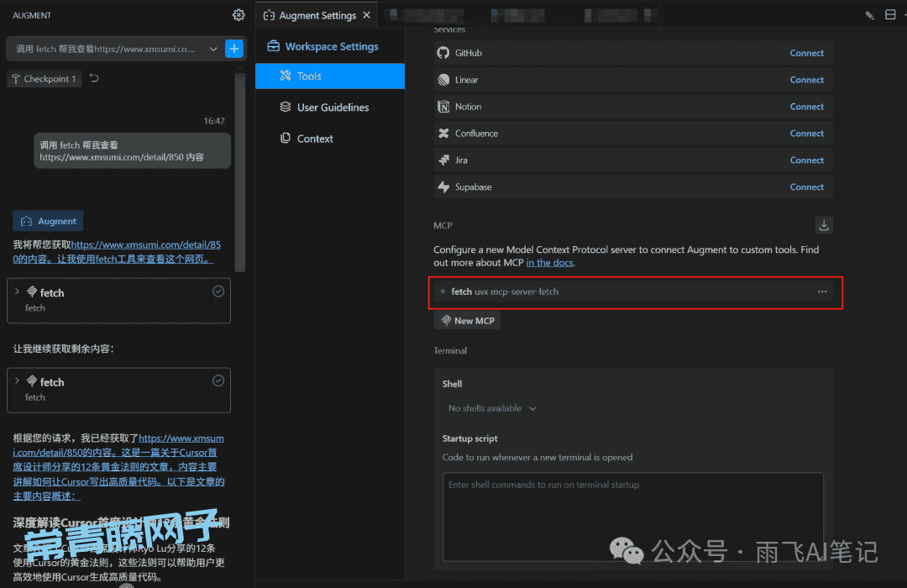Open Augment panel settings gear
Screen dimensions: 907x588
click(239, 15)
